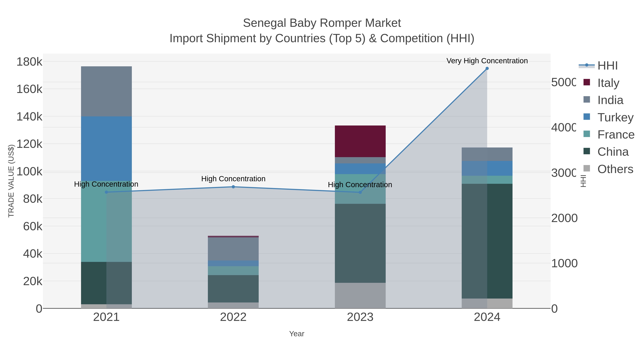The height and width of the screenshot is (362, 644).
Task: Click the 2000 right-axis tick label
Action: pyautogui.click(x=564, y=218)
